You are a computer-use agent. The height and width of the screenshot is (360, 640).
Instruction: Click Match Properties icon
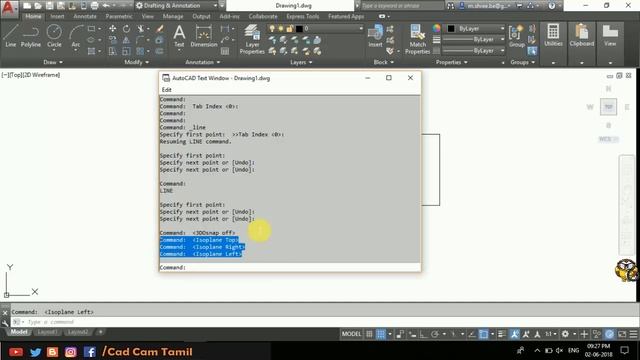coord(417,39)
